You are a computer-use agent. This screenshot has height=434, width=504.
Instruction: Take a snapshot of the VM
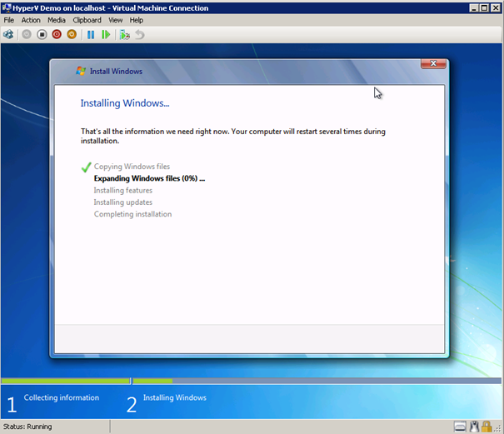(125, 34)
